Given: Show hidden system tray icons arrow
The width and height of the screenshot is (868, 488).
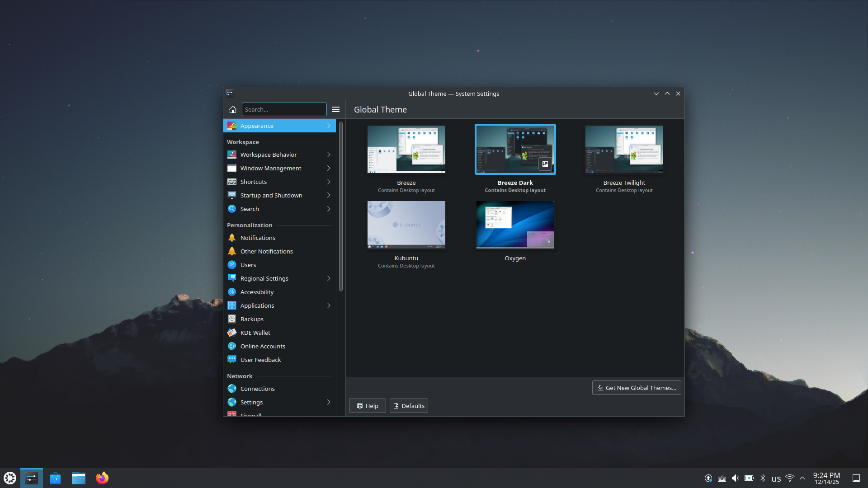Looking at the screenshot, I should click(802, 478).
